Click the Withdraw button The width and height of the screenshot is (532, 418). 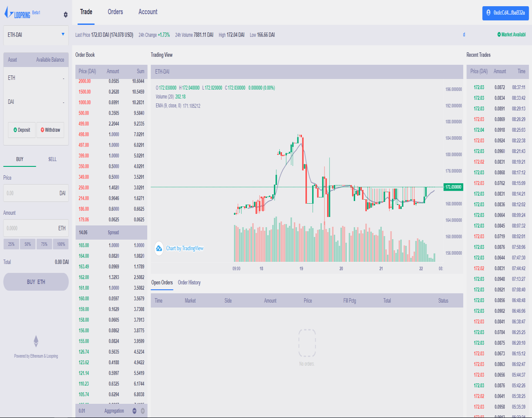[50, 130]
